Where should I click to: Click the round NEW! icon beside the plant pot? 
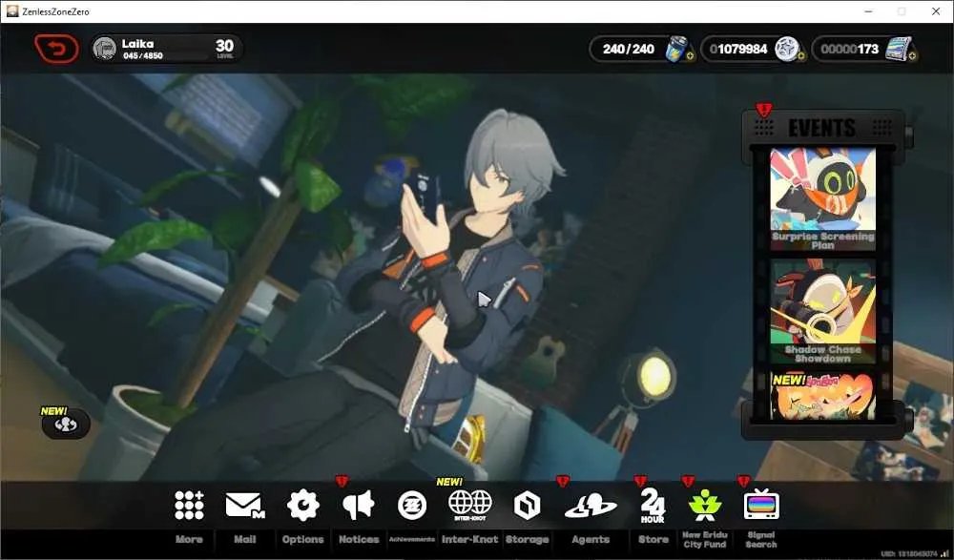point(66,425)
